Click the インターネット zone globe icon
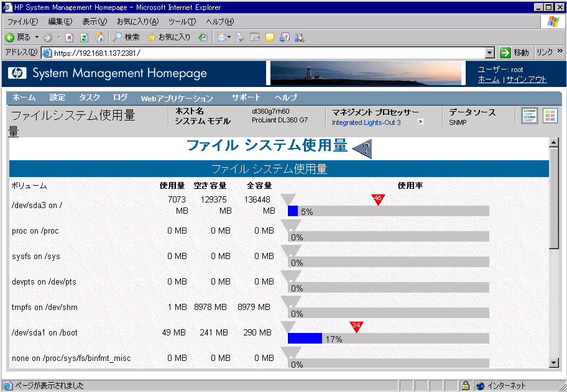The image size is (567, 392). [480, 386]
